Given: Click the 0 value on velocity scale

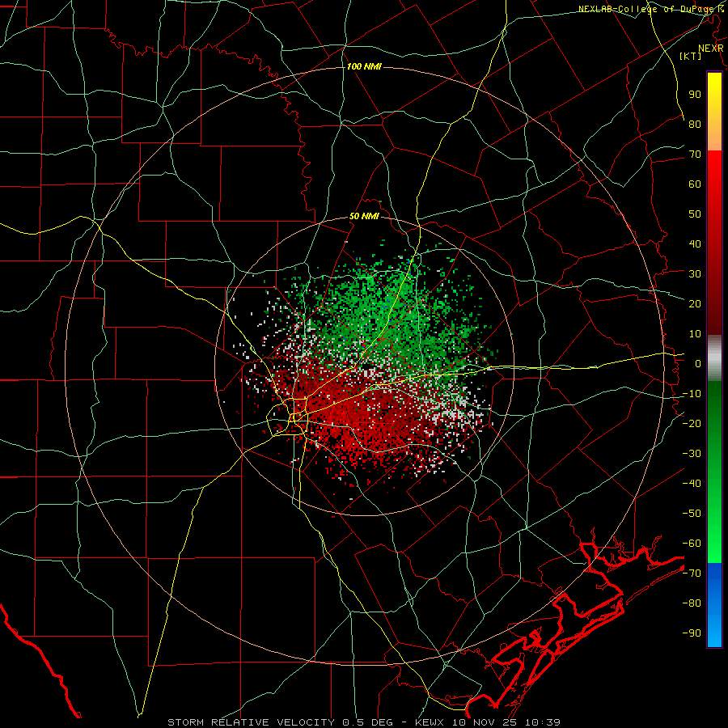Looking at the screenshot, I should [698, 363].
